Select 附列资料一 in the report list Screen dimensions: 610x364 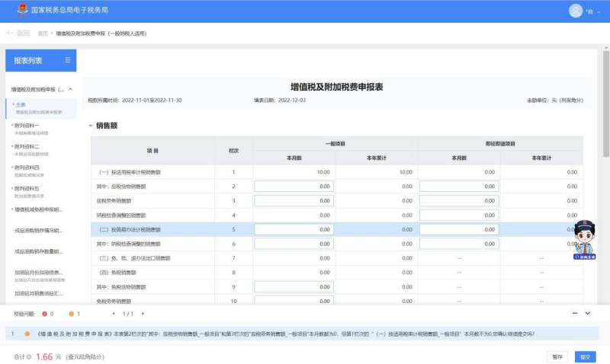(27, 126)
